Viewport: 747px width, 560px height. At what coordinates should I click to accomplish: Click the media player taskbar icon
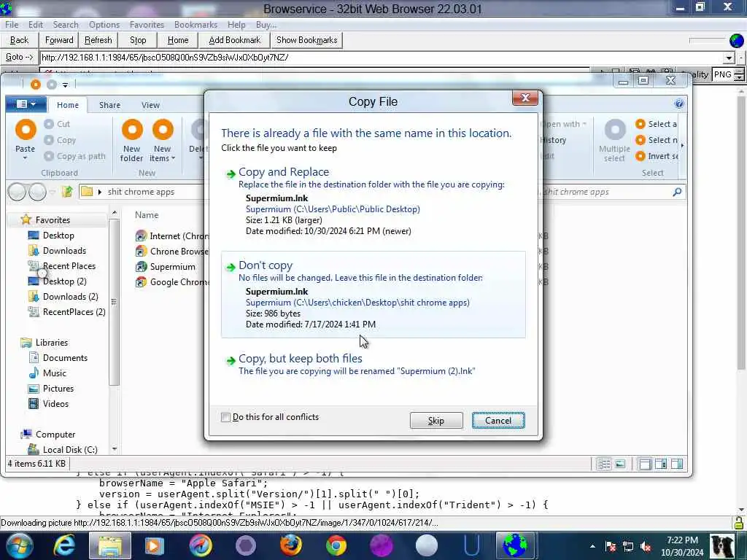point(154,545)
